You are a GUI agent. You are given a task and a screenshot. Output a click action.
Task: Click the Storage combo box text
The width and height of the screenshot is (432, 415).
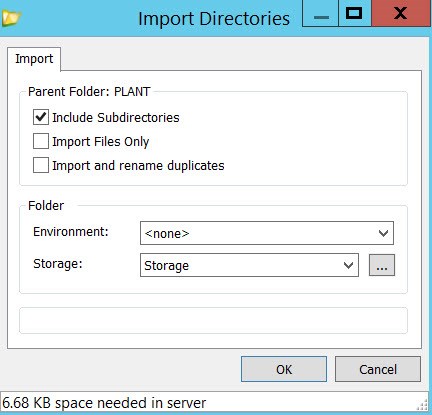(166, 266)
